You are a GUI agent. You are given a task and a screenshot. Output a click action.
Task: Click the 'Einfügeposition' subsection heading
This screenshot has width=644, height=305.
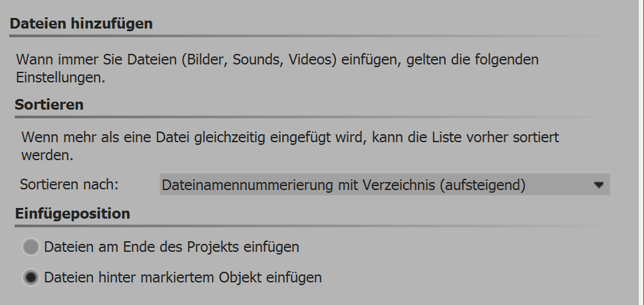tap(70, 214)
